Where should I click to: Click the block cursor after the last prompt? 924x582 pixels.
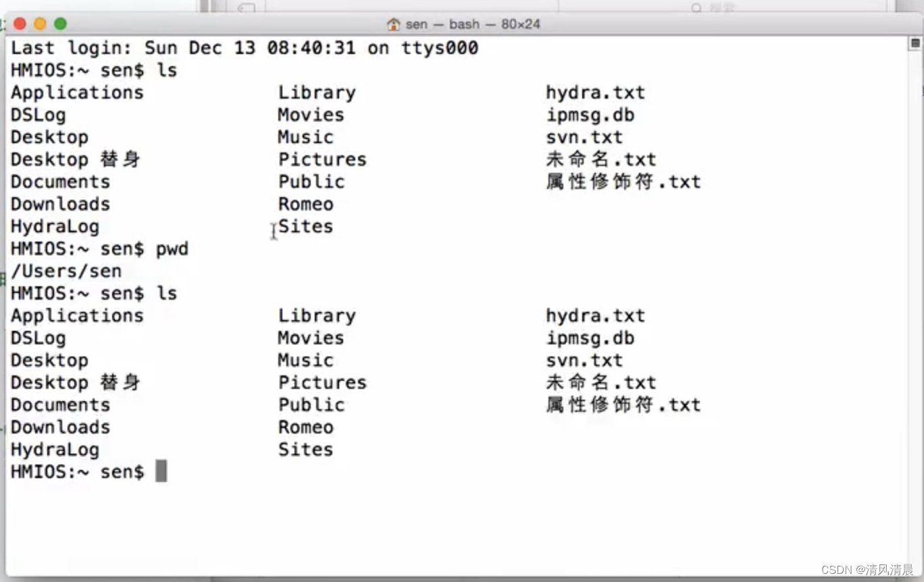161,471
